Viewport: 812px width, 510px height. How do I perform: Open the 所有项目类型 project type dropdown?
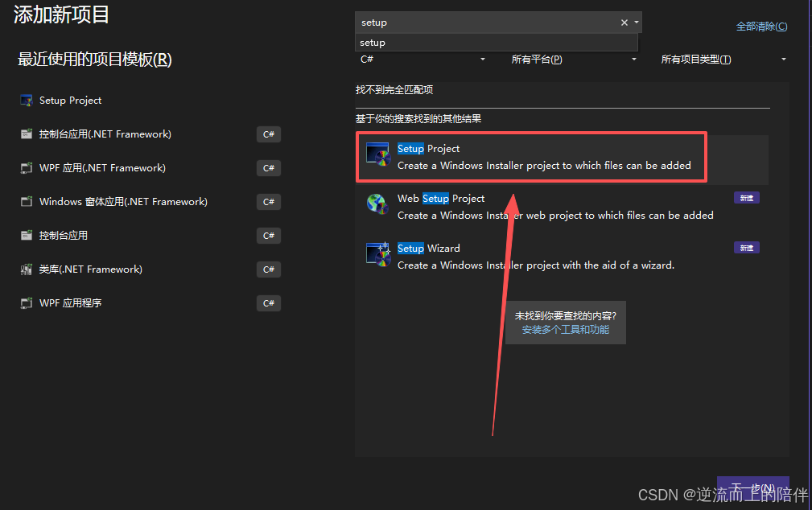(723, 59)
